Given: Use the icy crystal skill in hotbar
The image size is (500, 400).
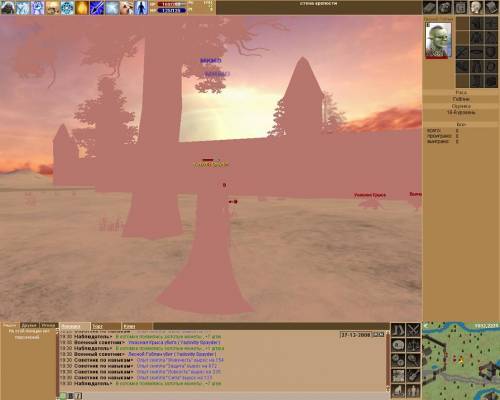Looking at the screenshot, I should (x=23, y=7).
